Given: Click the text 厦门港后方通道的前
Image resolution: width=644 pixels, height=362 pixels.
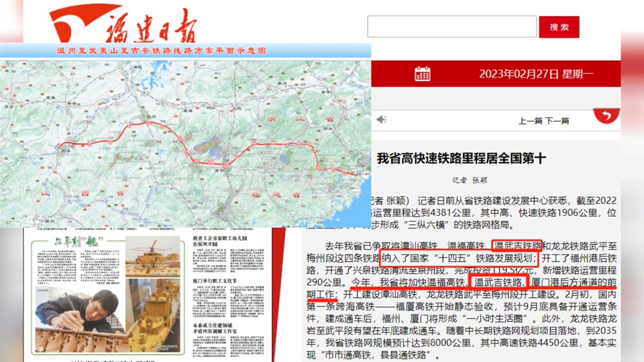Looking at the screenshot, I should click(x=574, y=282).
